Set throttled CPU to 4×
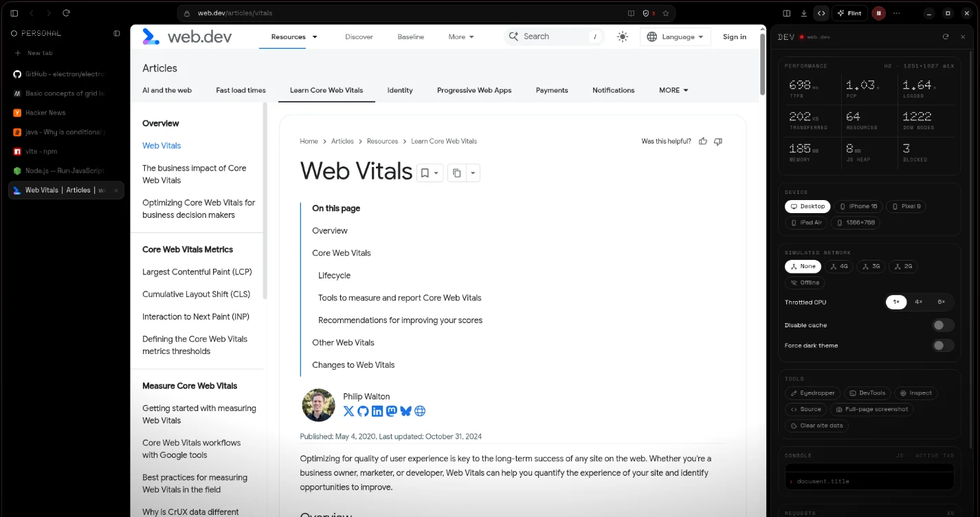The width and height of the screenshot is (980, 517). click(x=919, y=302)
